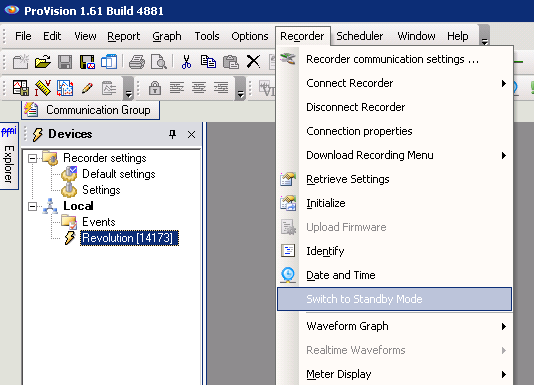534x385 pixels.
Task: Click the align center lines icon
Action: [199, 88]
